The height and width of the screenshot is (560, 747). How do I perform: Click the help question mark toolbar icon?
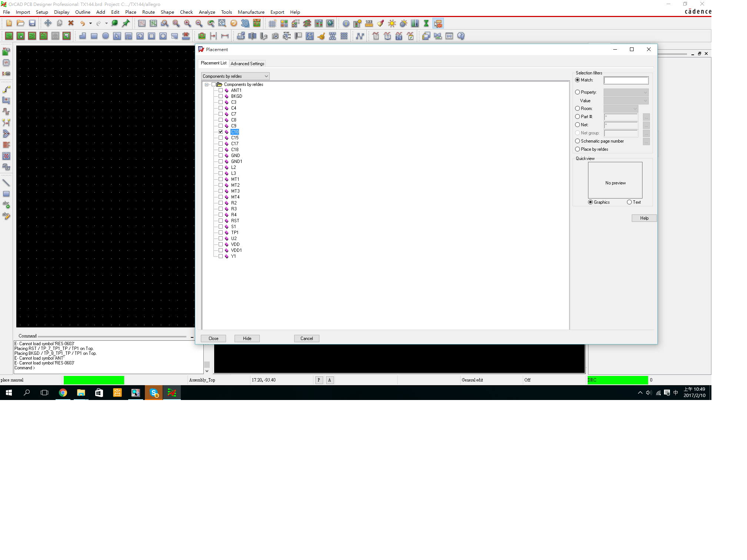(461, 36)
